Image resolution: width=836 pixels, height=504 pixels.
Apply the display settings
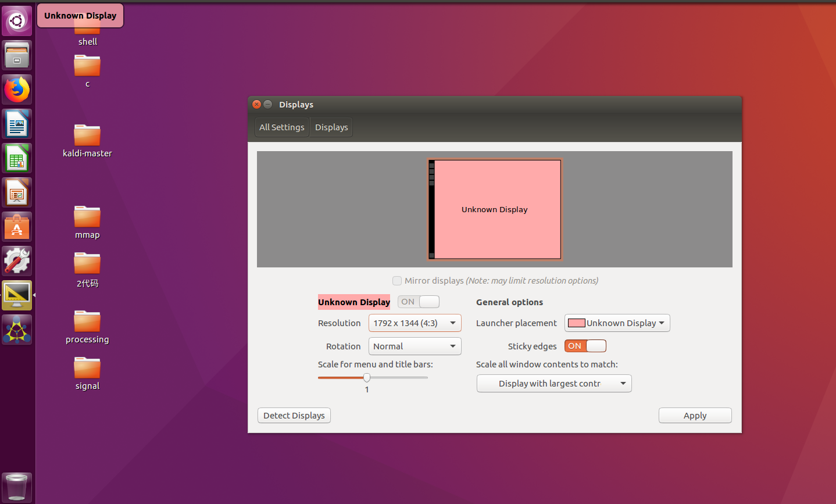click(x=695, y=415)
